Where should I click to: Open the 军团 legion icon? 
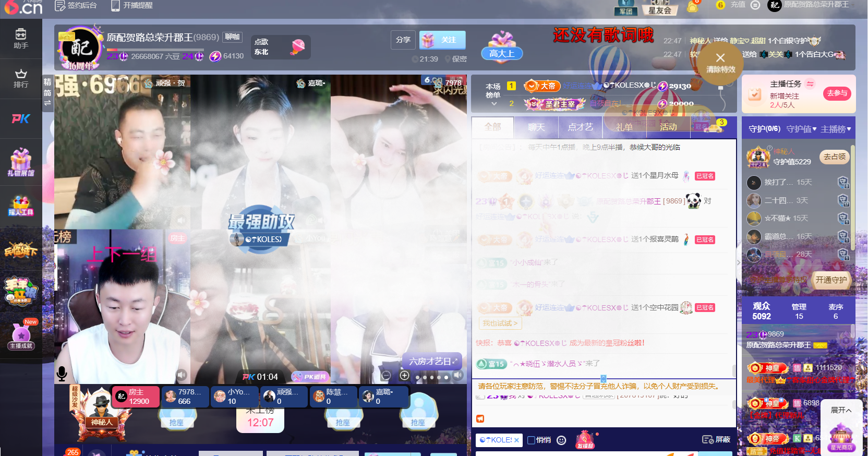[626, 7]
